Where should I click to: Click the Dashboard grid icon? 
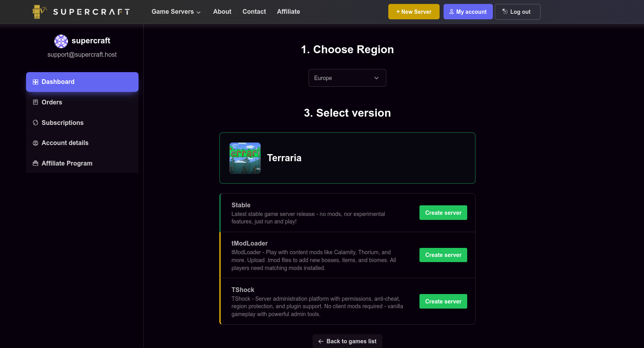(36, 82)
